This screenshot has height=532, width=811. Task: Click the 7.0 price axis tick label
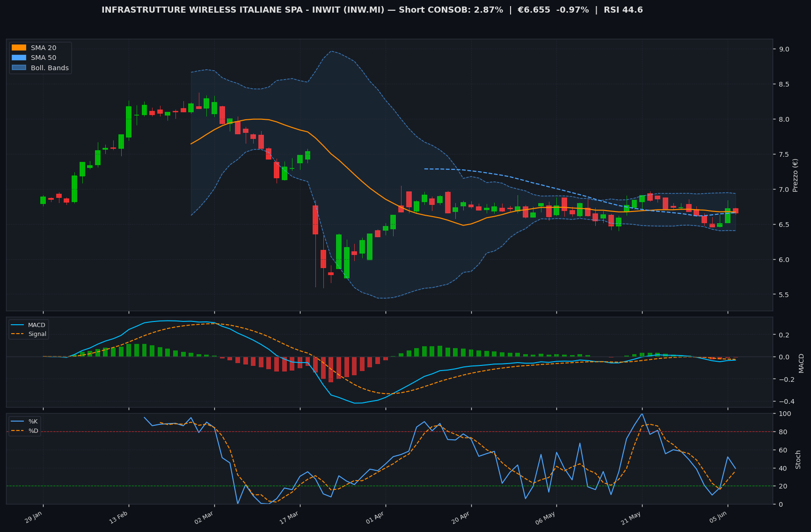[x=784, y=189]
